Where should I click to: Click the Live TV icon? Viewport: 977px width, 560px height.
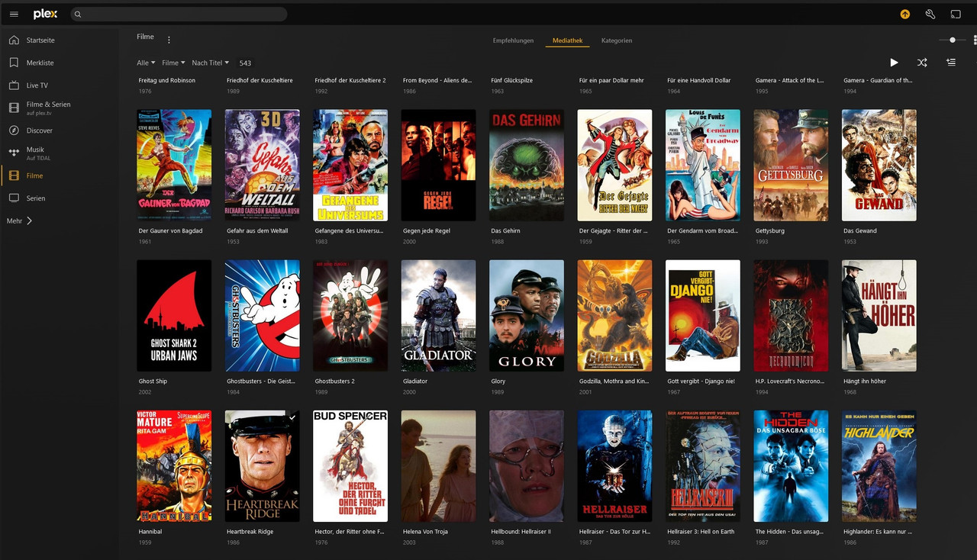(14, 85)
